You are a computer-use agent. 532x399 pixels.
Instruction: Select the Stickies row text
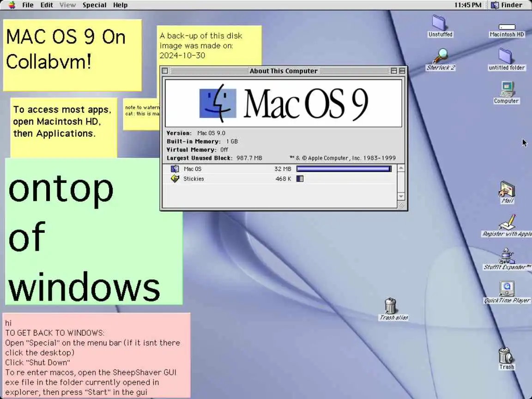point(194,178)
